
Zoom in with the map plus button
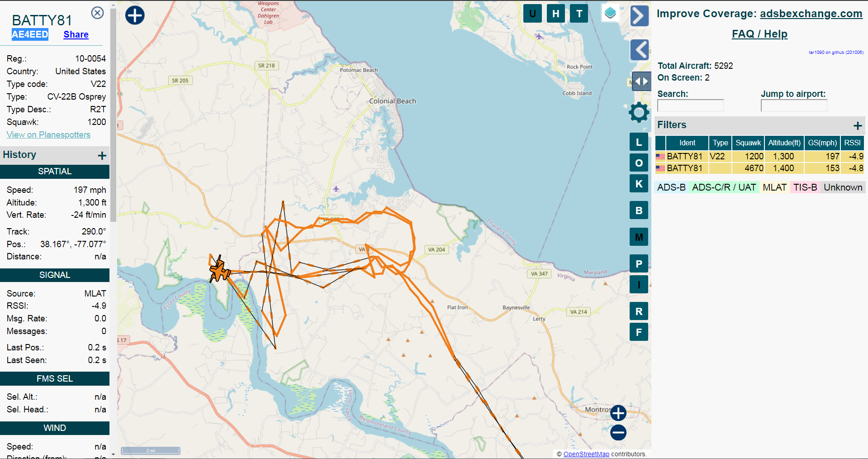618,413
